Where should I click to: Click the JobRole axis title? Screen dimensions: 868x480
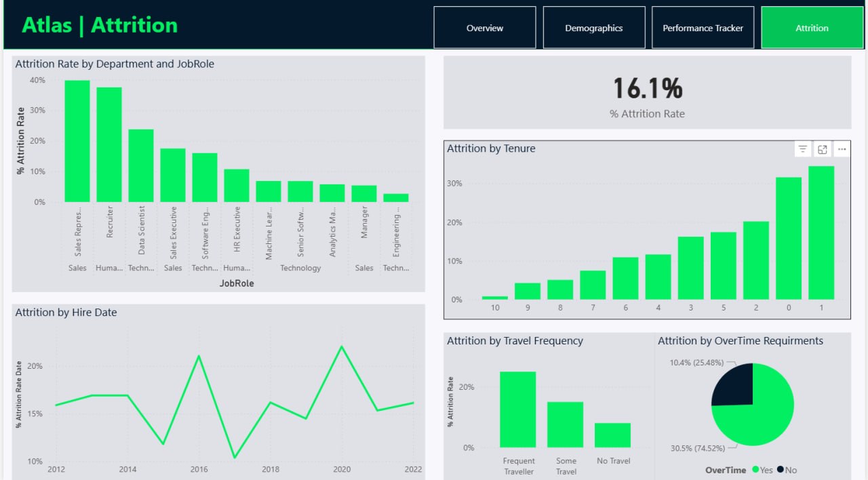point(237,283)
